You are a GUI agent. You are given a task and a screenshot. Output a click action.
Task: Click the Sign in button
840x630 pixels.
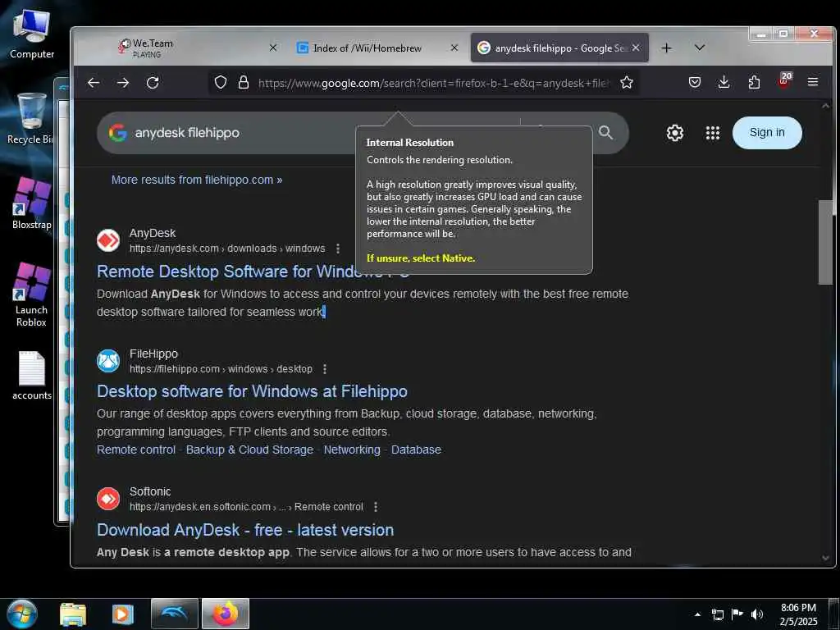pyautogui.click(x=767, y=132)
